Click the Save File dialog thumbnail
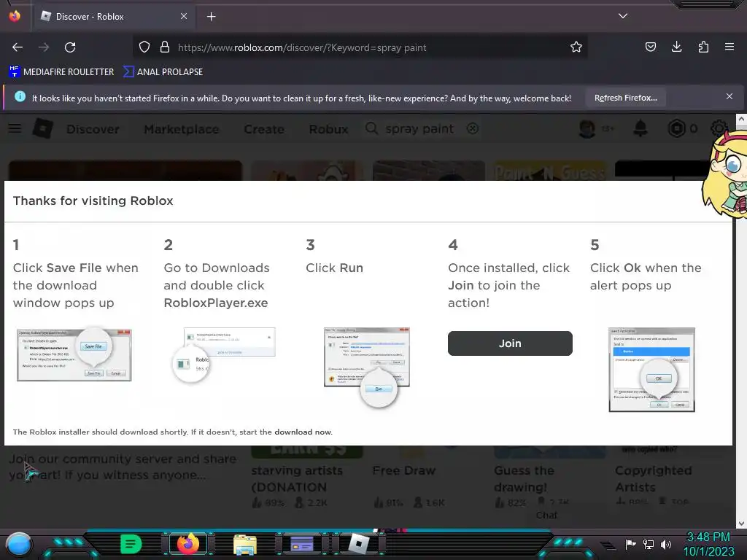The width and height of the screenshot is (747, 560). pyautogui.click(x=74, y=354)
